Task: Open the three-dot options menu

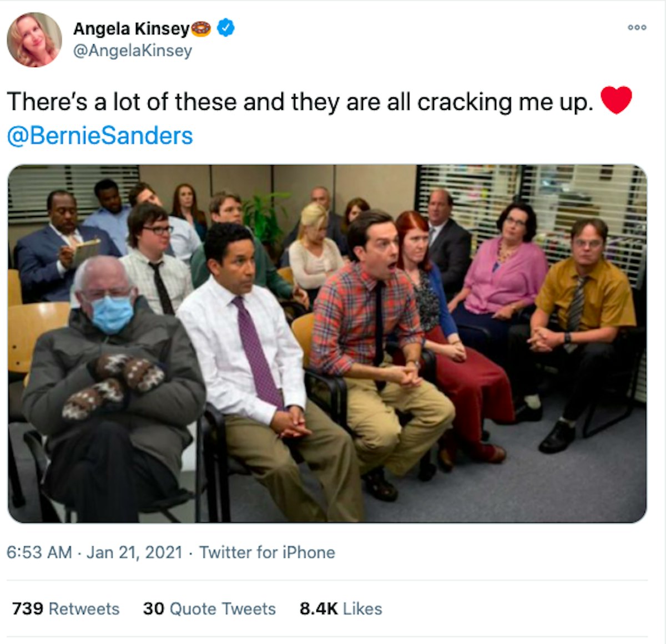Action: pyautogui.click(x=637, y=26)
